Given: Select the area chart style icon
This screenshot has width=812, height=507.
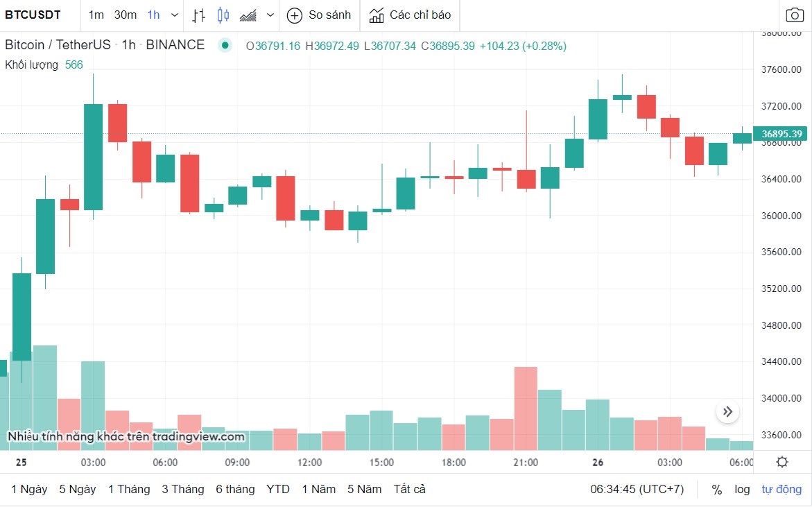Looking at the screenshot, I should [x=248, y=15].
